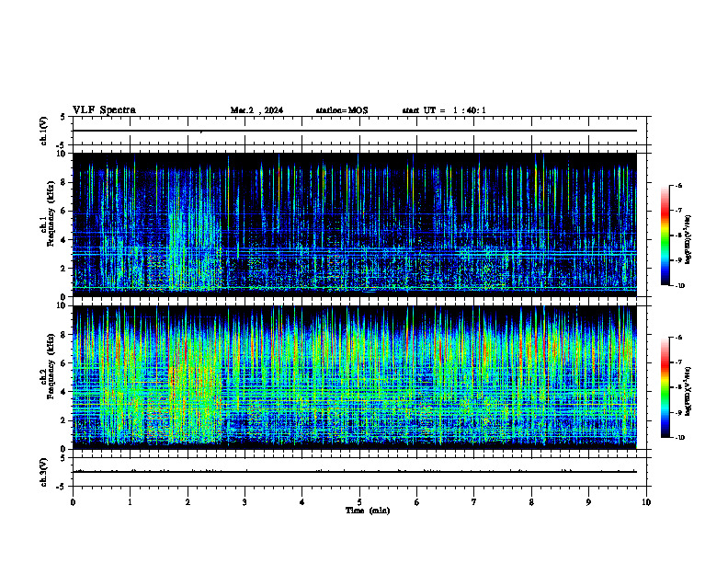Click time axis tick label '0'
The image size is (728, 563).
73,502
